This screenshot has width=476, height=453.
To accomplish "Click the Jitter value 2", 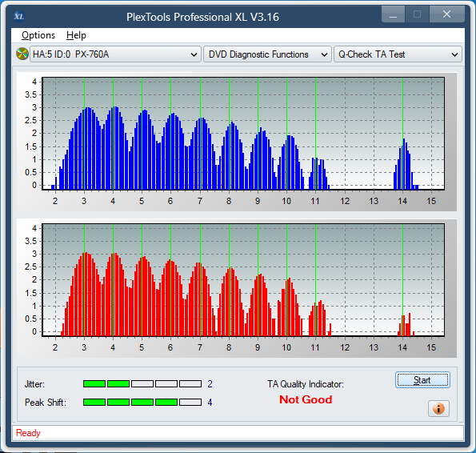I will 210,384.
